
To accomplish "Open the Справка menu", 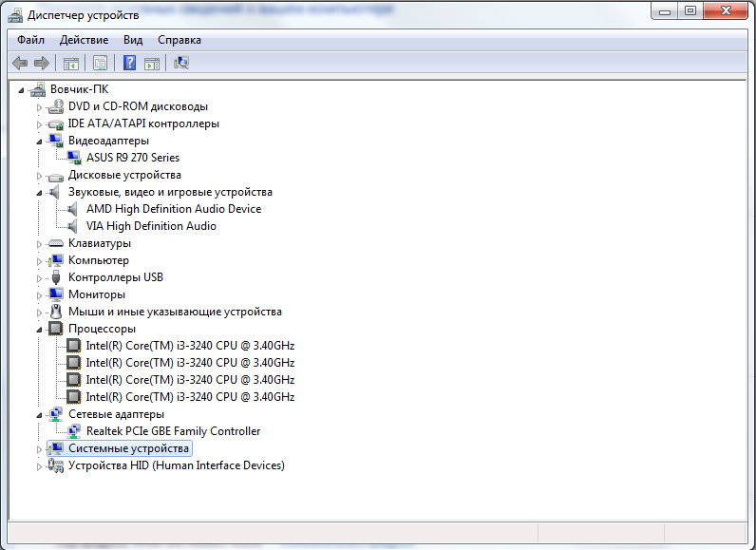I will click(x=180, y=40).
